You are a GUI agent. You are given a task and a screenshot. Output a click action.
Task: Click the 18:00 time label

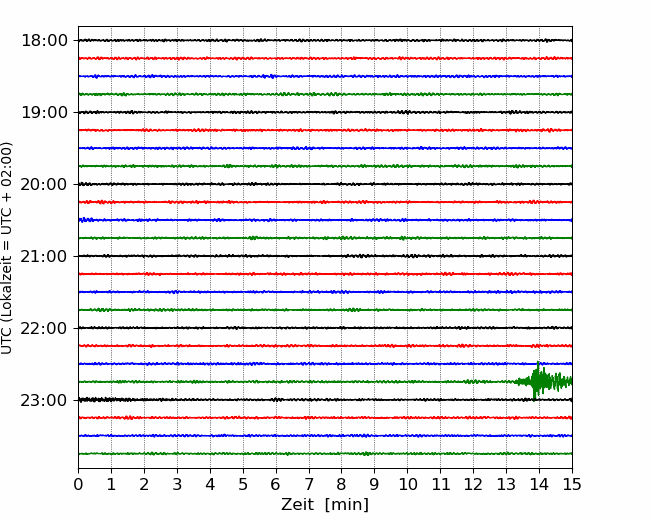[44, 41]
